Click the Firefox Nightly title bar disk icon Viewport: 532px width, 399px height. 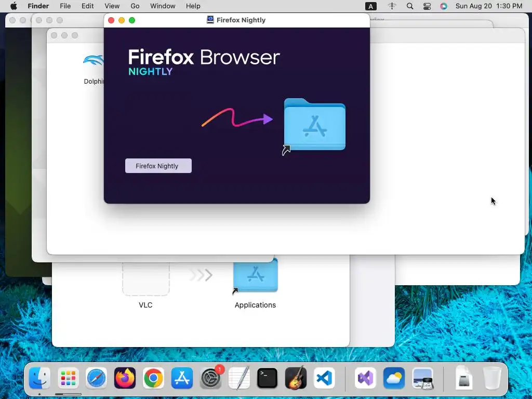click(210, 20)
